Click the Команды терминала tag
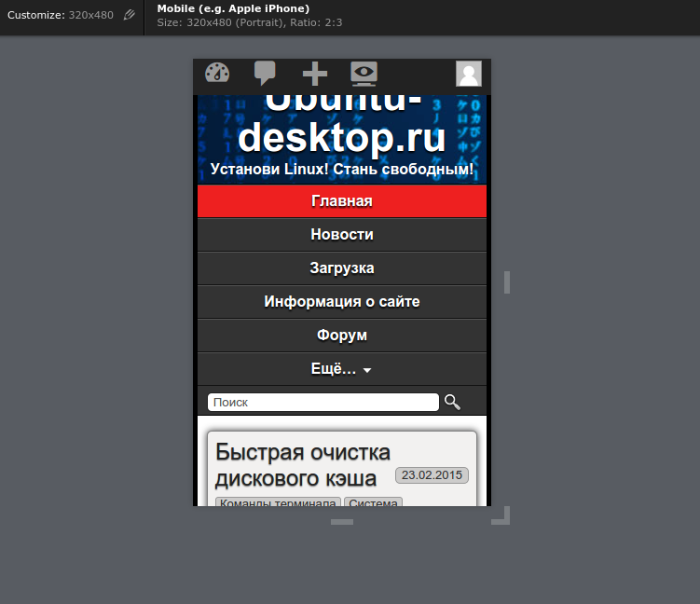700x604 pixels. 278,503
